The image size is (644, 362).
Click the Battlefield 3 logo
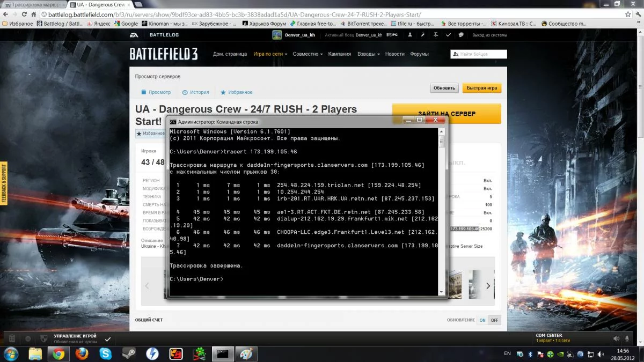(164, 54)
